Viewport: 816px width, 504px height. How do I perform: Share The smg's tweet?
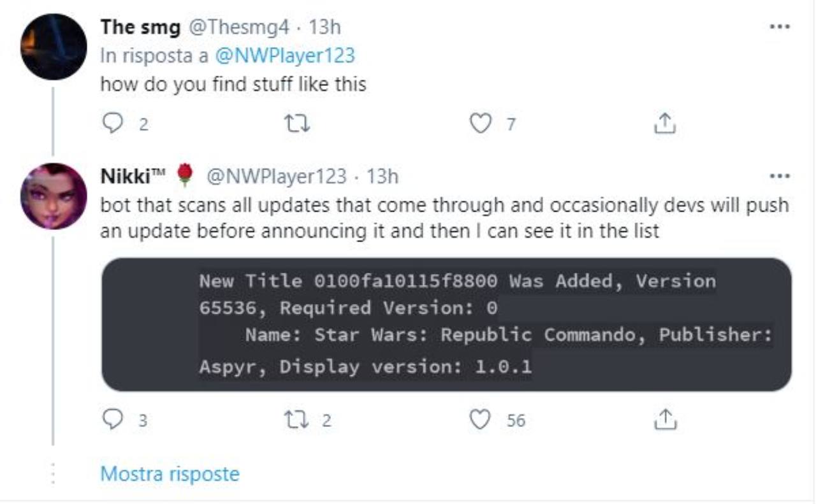click(x=664, y=124)
